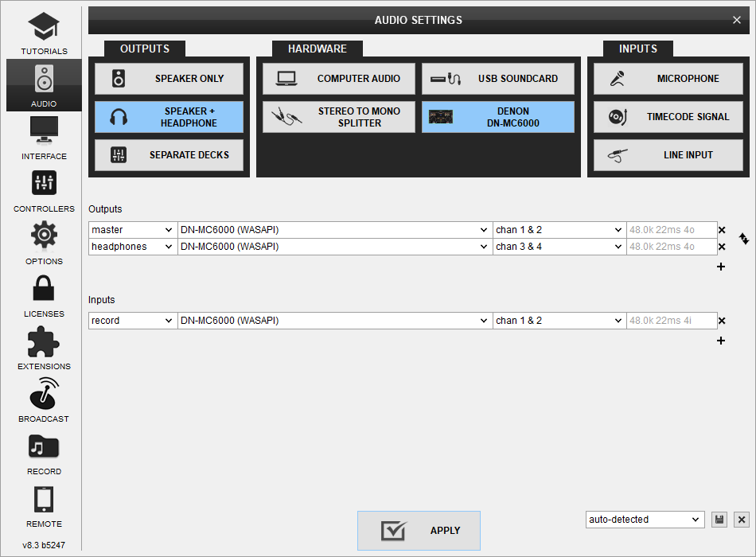Viewport: 756px width, 557px height.
Task: Select Separate Decks output option
Action: tap(169, 155)
